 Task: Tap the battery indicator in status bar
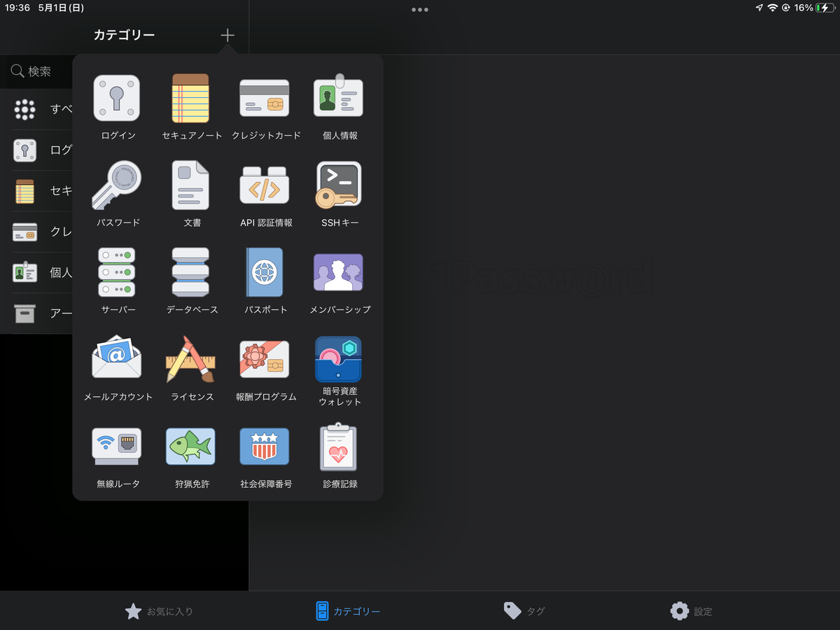pos(824,8)
